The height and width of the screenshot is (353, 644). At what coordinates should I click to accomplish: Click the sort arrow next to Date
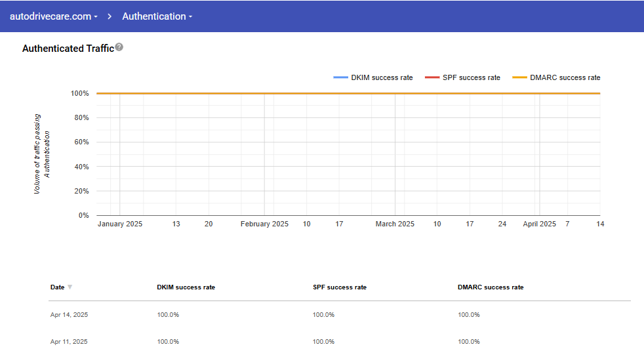70,287
